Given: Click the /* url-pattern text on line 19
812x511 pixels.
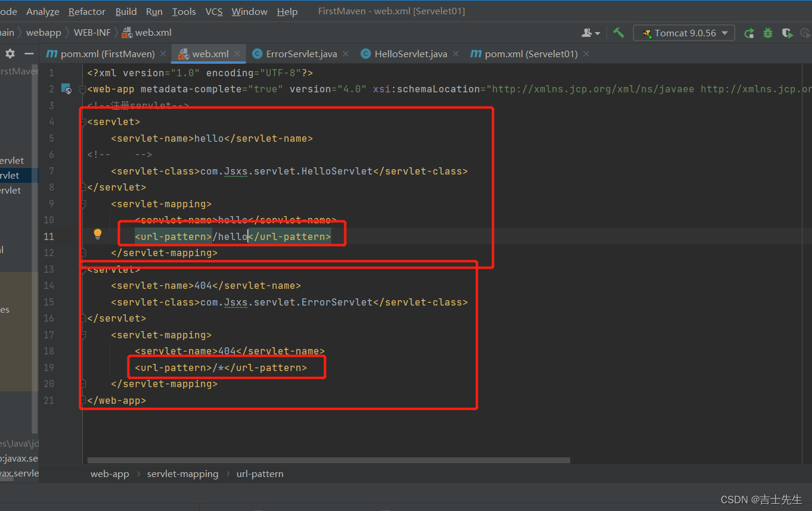Looking at the screenshot, I should 218,367.
